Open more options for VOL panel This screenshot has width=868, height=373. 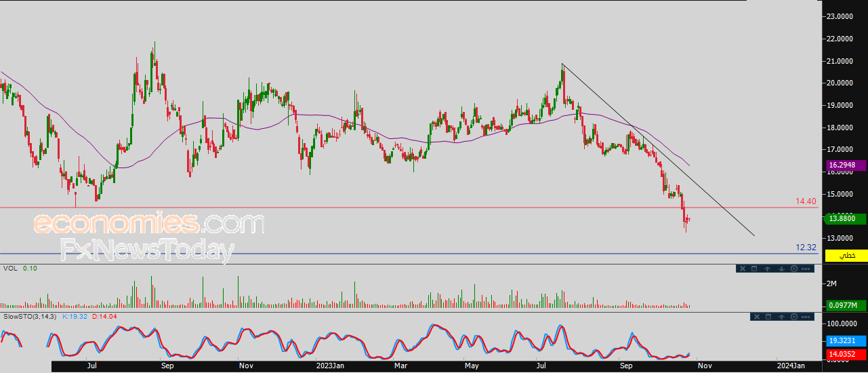pos(806,269)
